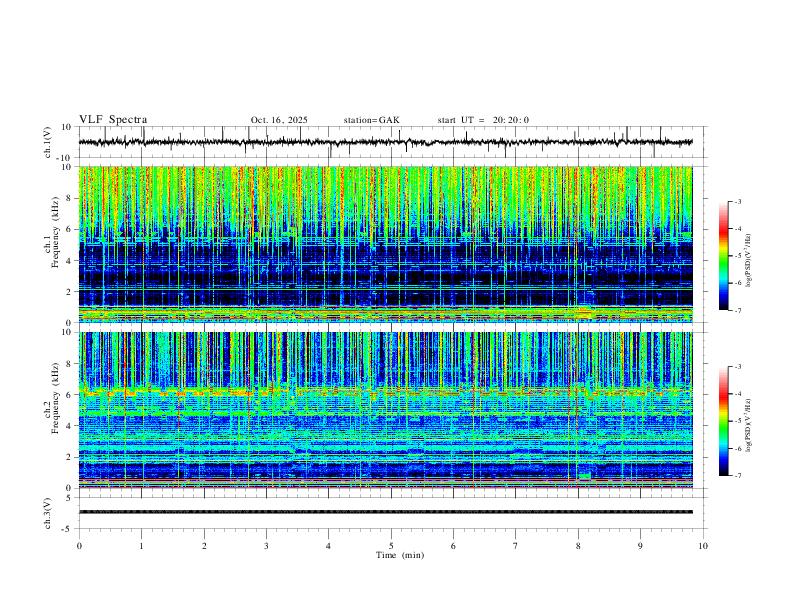Click the '2' tick on the time axis
Viewport: 792px width, 612px height.
pyautogui.click(x=204, y=546)
